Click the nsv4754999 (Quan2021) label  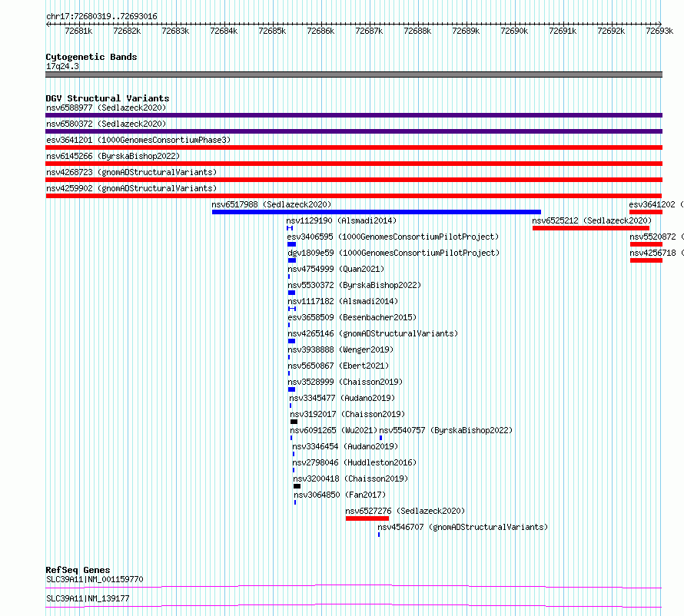[336, 269]
